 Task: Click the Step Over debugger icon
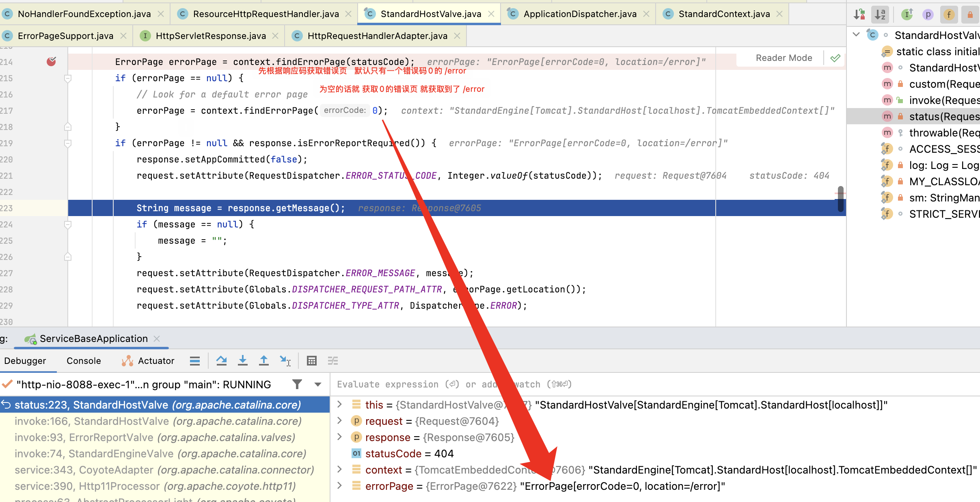tap(221, 361)
